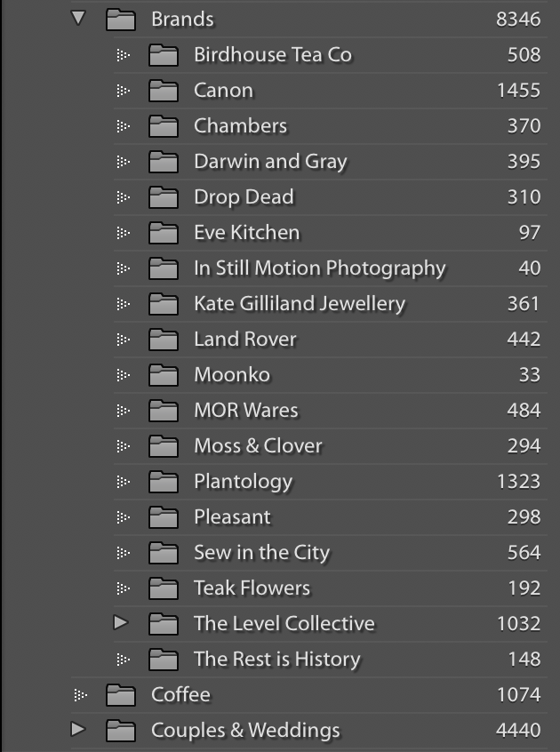
Task: Click the Coffee count 1074
Action: (x=519, y=694)
